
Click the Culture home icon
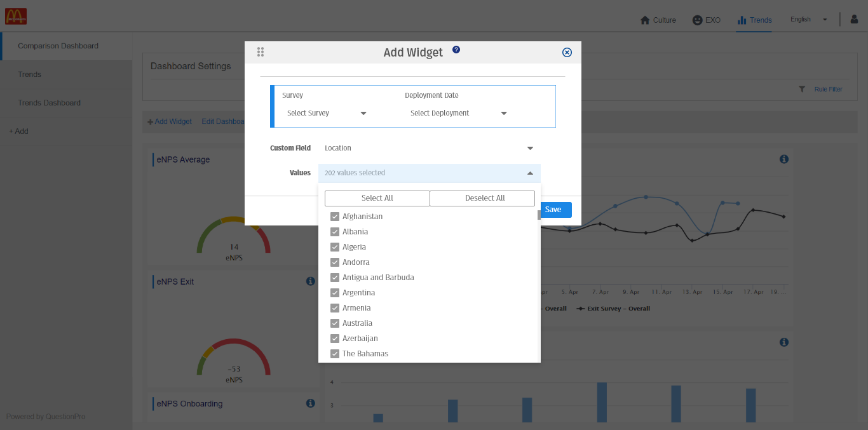[645, 20]
